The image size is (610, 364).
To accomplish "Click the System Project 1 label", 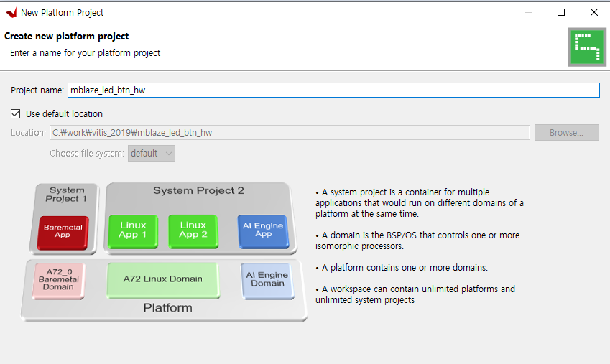I will click(x=67, y=195).
